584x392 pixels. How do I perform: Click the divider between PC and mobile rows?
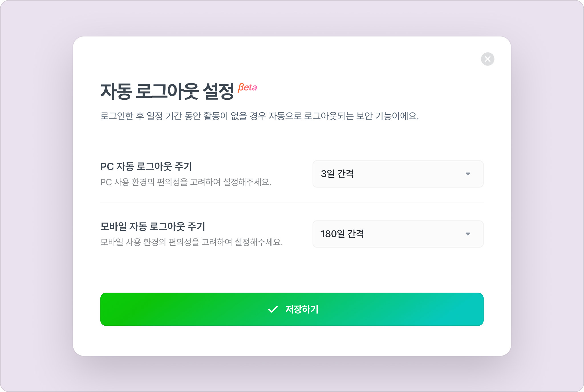tap(292, 202)
